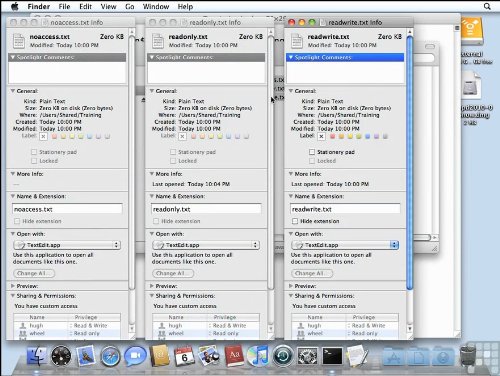Screen dimensions: 500x376
Task: Pick blue label color in readwrite.txt info
Action: point(367,136)
